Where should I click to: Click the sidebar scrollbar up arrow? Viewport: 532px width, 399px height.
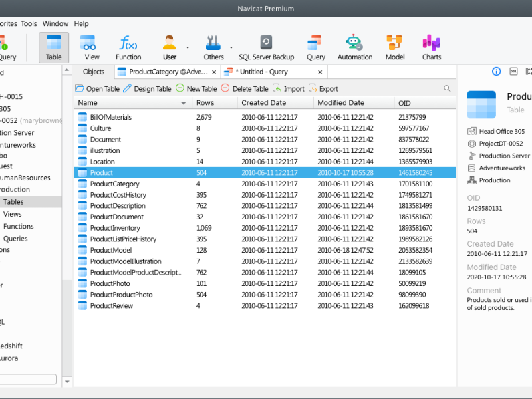[67, 70]
